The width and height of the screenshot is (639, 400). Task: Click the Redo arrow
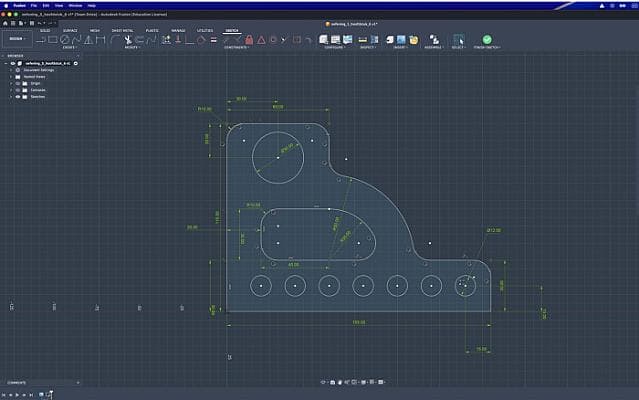coord(50,23)
